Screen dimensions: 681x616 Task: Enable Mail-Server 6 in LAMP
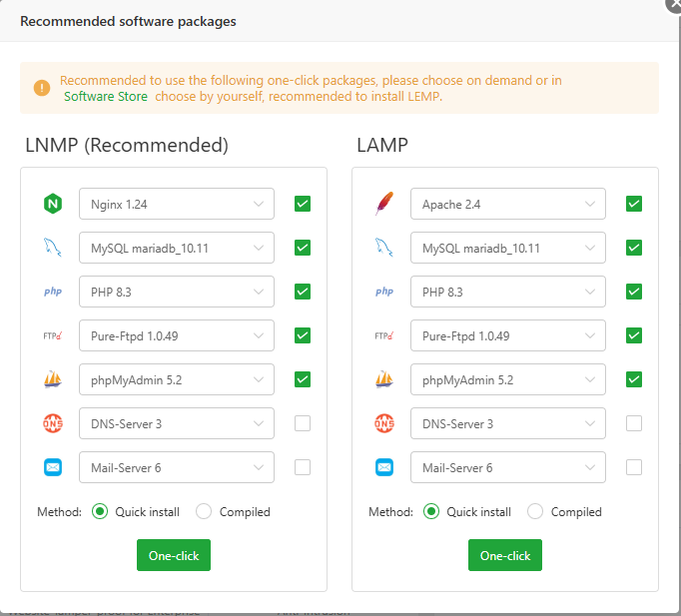(634, 467)
